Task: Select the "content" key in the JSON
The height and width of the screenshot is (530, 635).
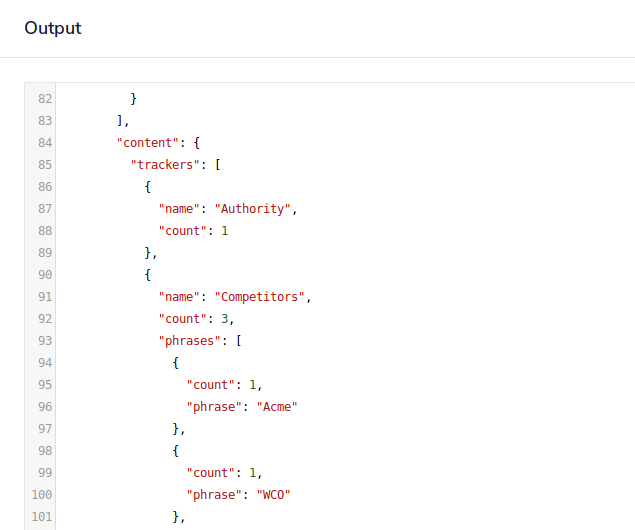Action: (x=148, y=143)
